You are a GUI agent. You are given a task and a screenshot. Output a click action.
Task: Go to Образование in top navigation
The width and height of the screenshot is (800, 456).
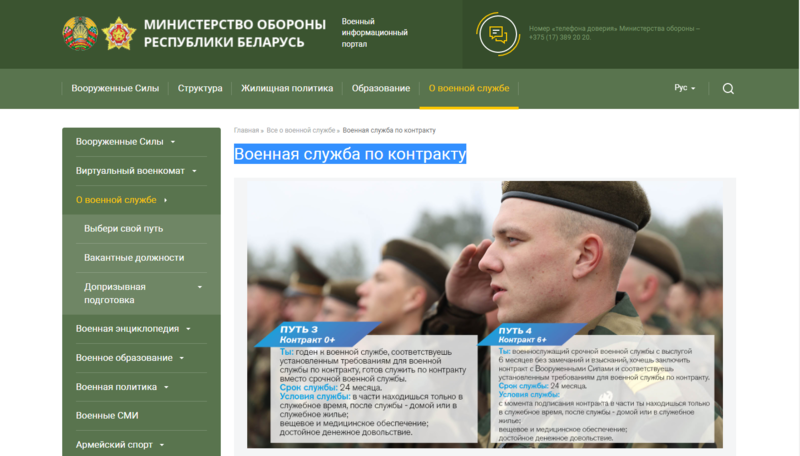click(x=381, y=88)
